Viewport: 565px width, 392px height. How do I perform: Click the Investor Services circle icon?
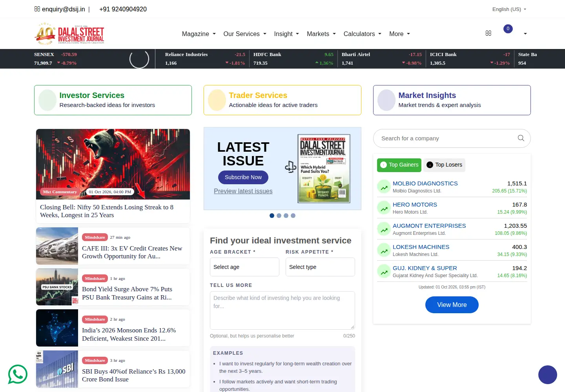47,100
